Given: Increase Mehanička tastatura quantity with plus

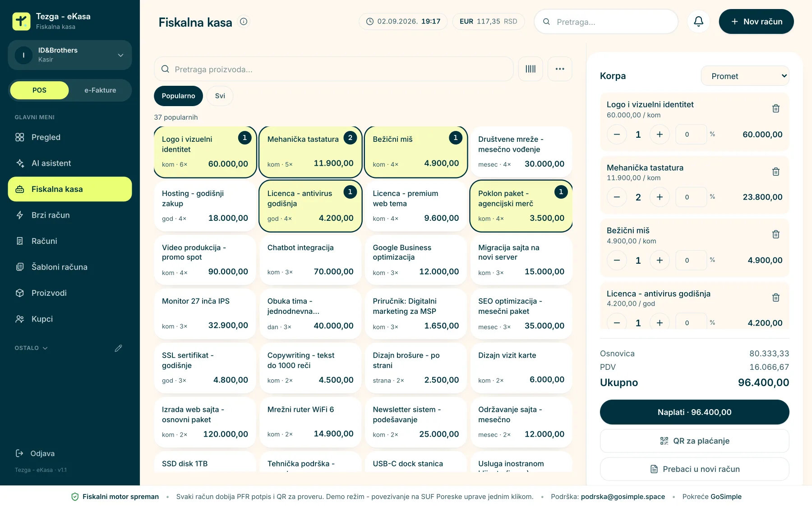Looking at the screenshot, I should click(660, 197).
